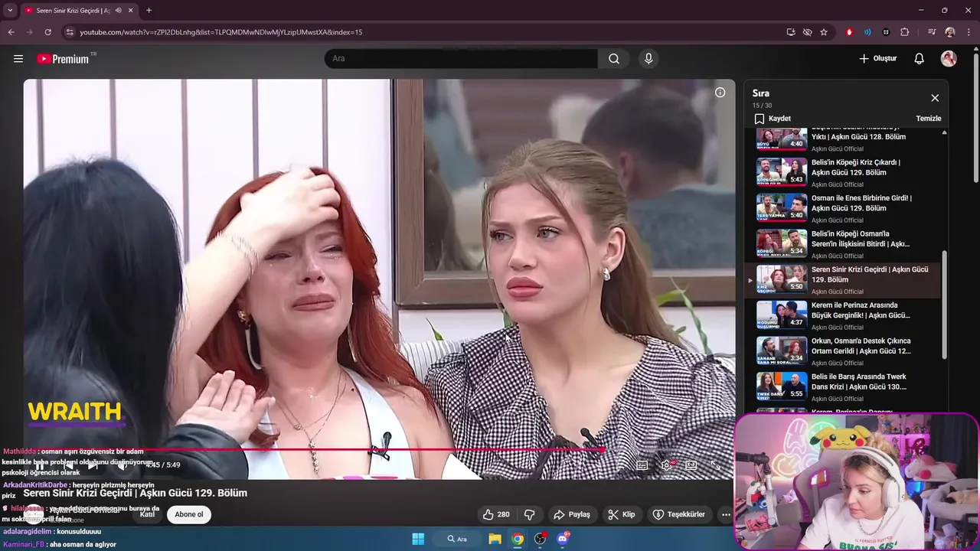Send thanks via Teşekkürler button
Viewport: 980px width, 551px height.
coord(679,514)
